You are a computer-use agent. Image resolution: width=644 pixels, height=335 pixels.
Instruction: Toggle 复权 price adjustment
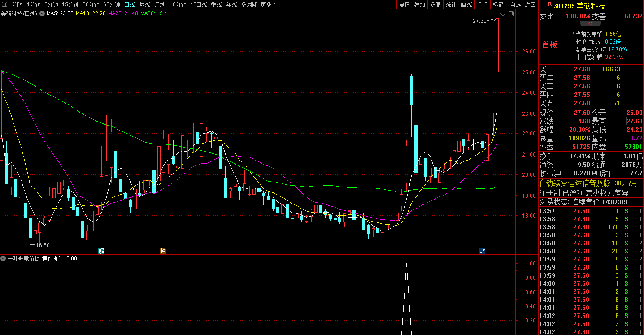(x=404, y=4)
